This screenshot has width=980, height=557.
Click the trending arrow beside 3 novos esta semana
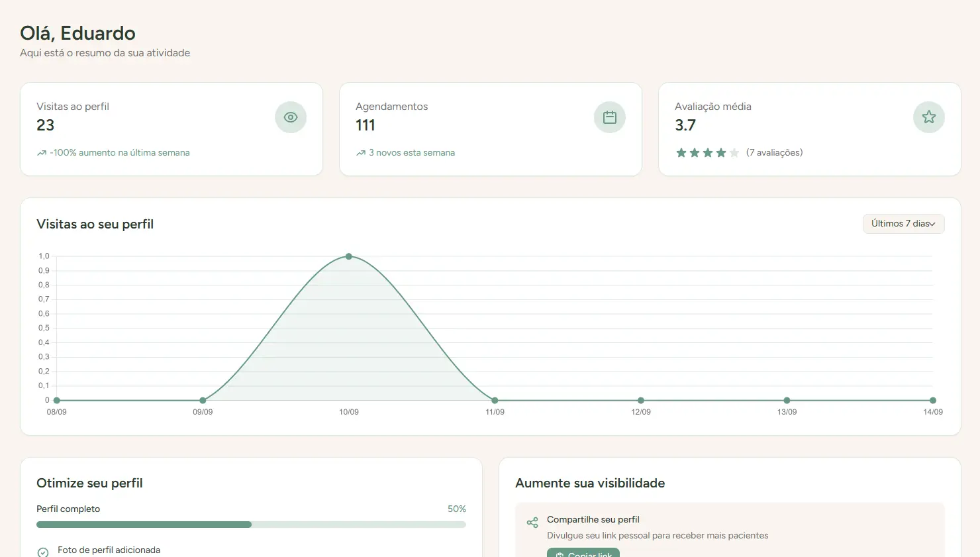361,153
